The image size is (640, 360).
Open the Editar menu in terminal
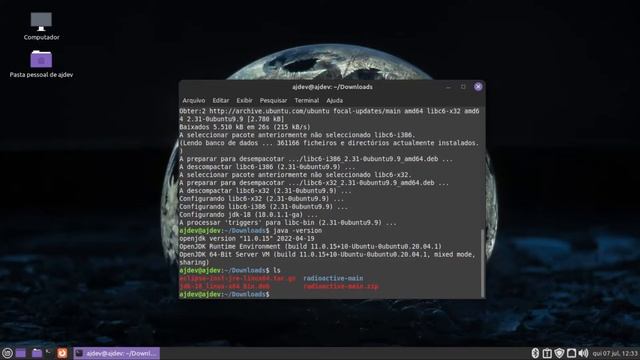(x=220, y=100)
